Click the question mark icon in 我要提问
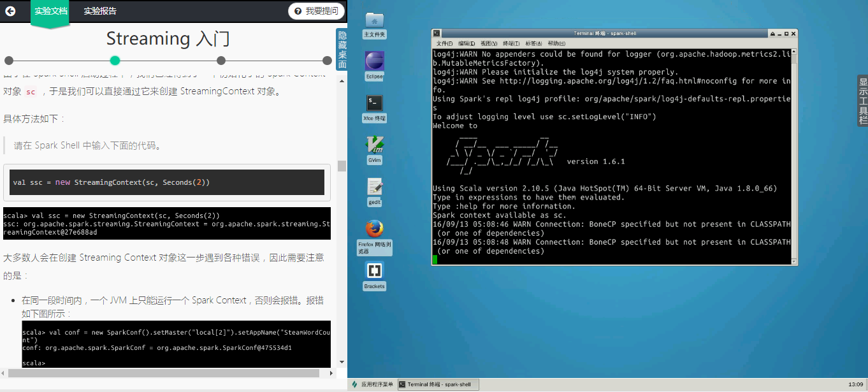868x392 pixels. pos(298,11)
